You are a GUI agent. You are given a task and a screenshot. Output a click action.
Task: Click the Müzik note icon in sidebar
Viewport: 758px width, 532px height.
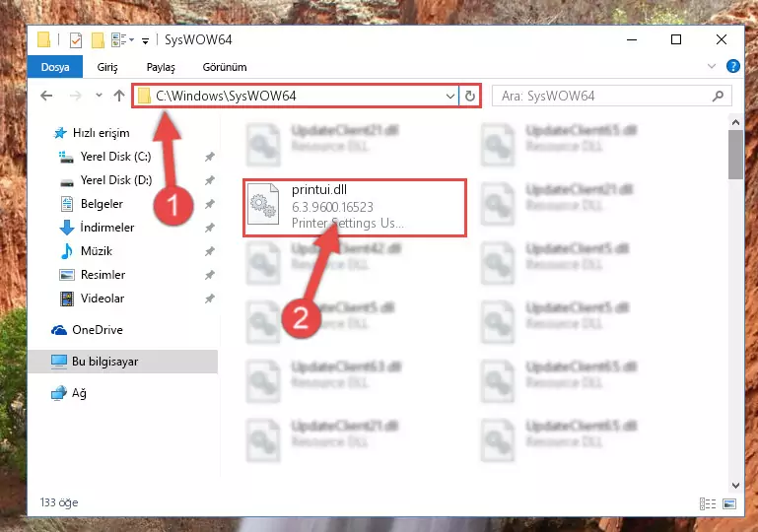[67, 251]
